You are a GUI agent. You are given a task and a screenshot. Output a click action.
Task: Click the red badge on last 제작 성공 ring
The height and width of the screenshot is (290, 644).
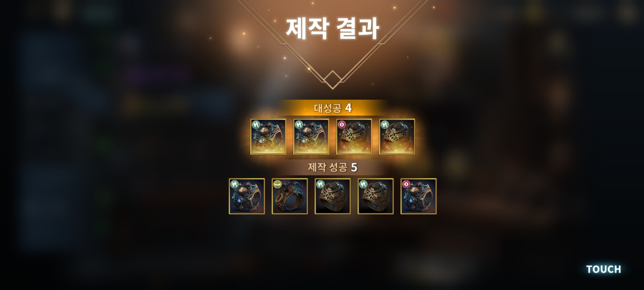click(406, 184)
